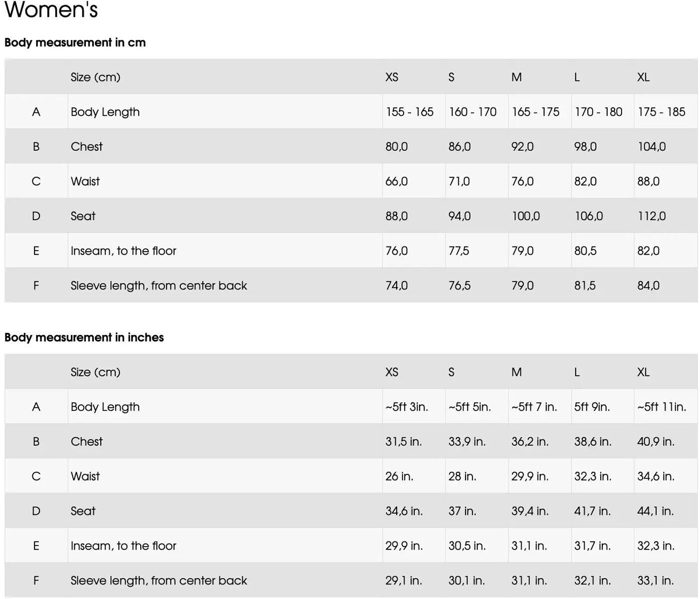Screen dimensions: 700x599
Task: Click the row letter A in inches table
Action: 36,407
